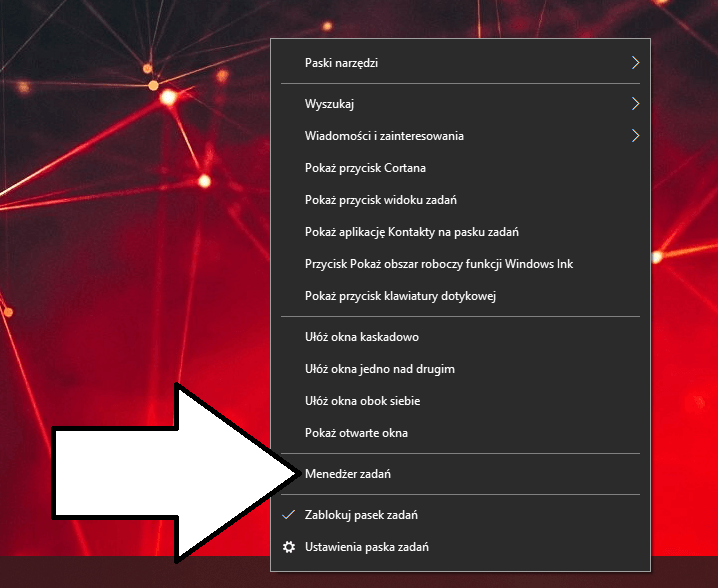Choose Ułóż okna kaskadowo
Screen dimensions: 718x588
pos(460,337)
